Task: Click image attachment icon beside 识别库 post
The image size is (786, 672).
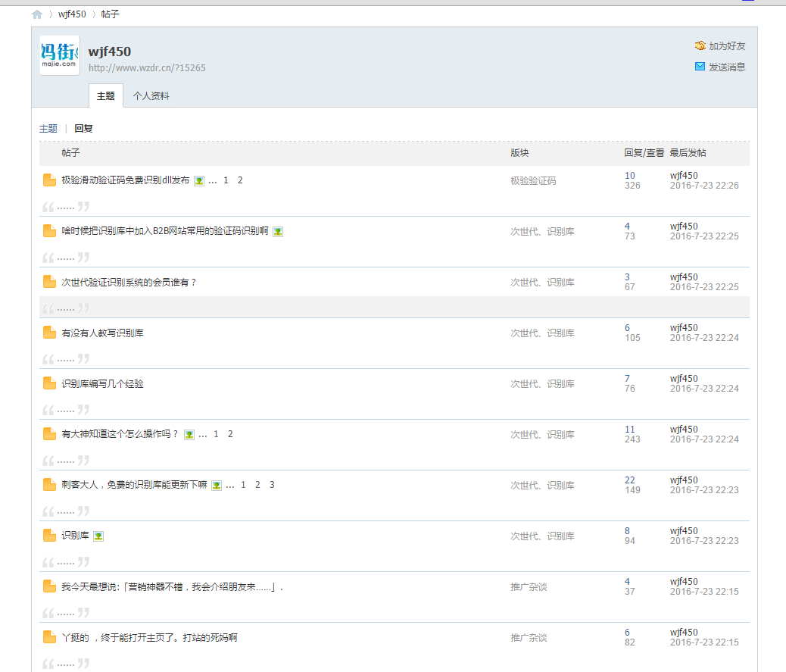Action: pos(98,536)
